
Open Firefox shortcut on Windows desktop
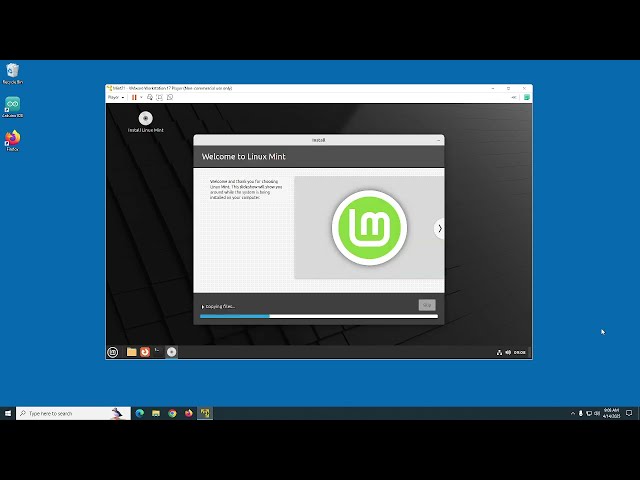13,141
